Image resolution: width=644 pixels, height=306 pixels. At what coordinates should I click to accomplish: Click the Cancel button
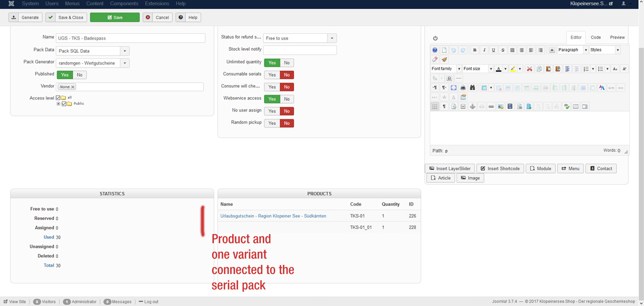[x=158, y=17]
